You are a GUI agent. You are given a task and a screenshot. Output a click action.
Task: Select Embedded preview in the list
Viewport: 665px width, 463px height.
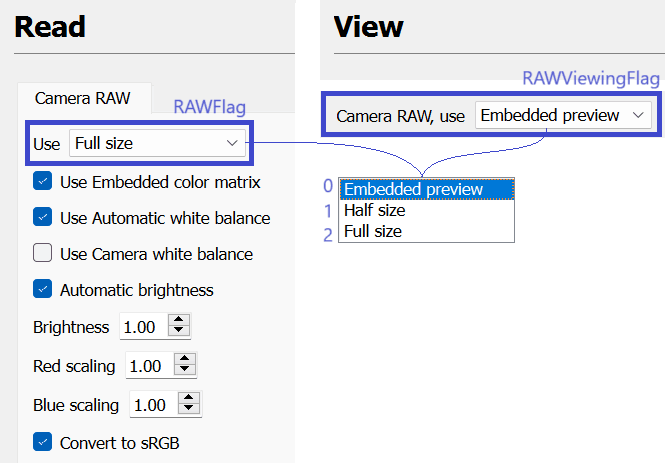tap(427, 189)
